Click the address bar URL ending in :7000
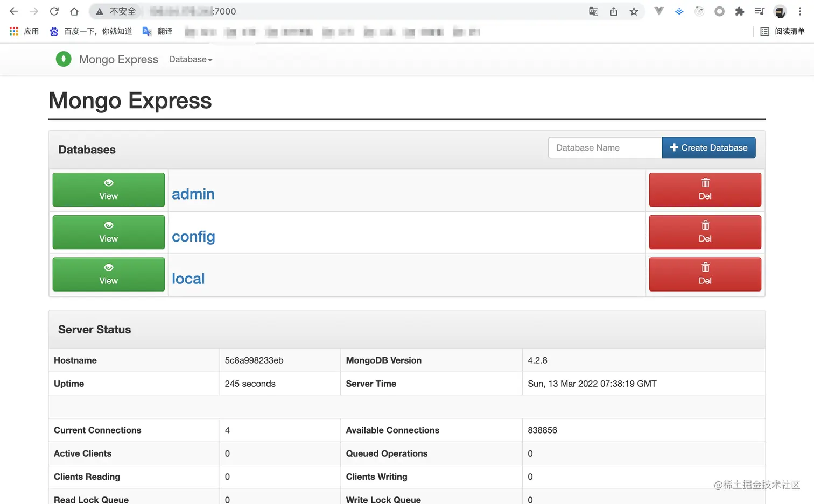The height and width of the screenshot is (504, 814). click(x=193, y=11)
